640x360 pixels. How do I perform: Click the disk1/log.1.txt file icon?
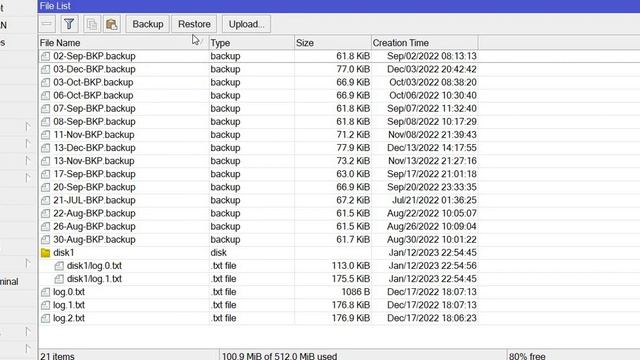[x=59, y=279]
